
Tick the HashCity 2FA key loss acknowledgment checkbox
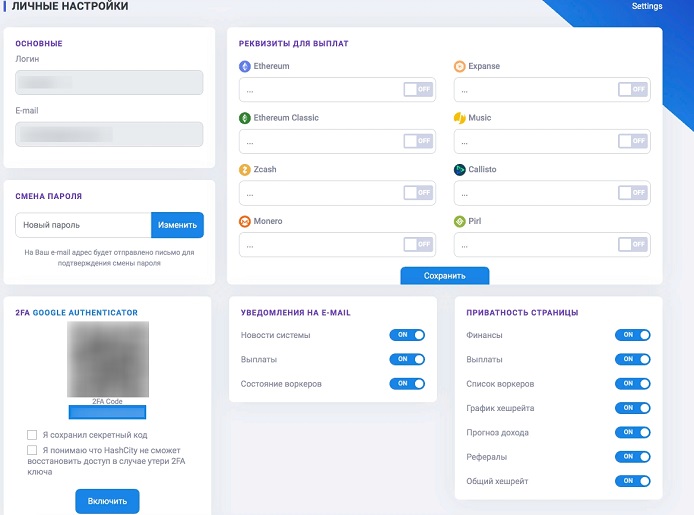(32, 451)
